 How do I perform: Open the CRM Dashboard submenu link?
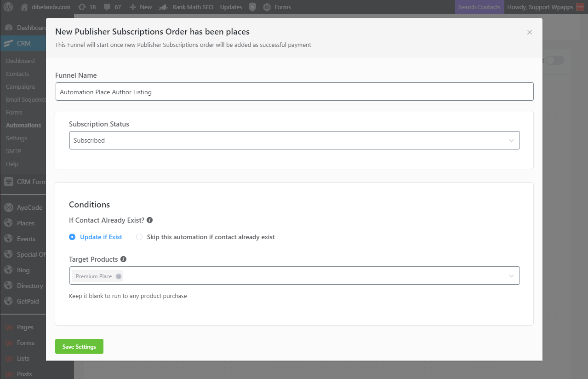click(20, 61)
